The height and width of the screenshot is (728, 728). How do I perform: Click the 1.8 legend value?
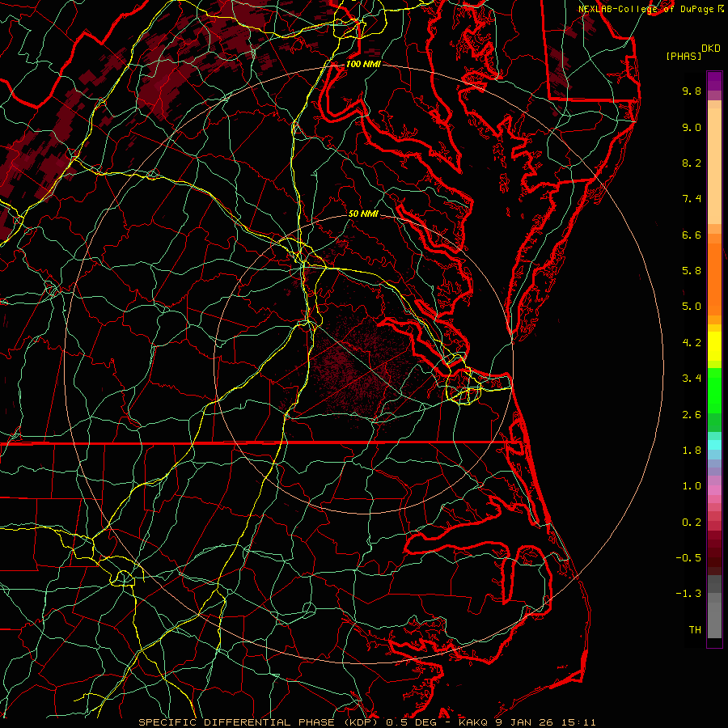coord(692,451)
